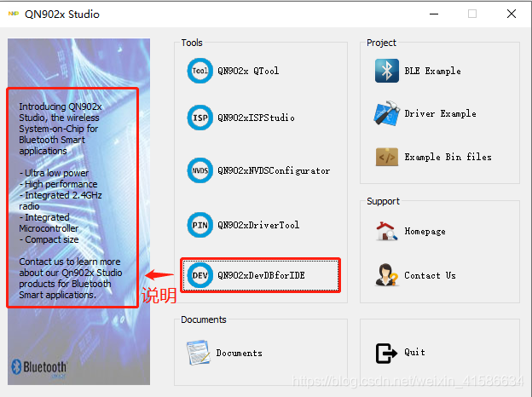This screenshot has width=532, height=397.
Task: Click the 'Ultra low power' text line
Action: click(54, 173)
